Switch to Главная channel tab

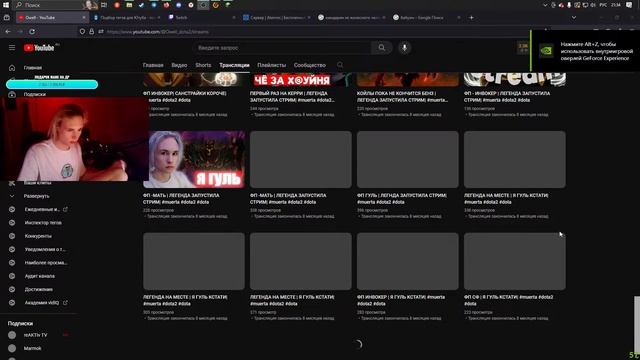(x=153, y=65)
